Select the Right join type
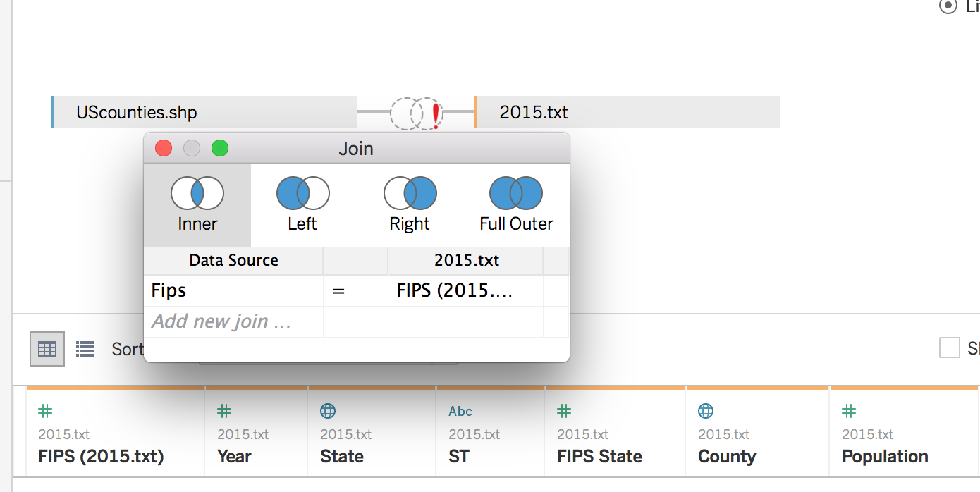980x492 pixels. (410, 204)
